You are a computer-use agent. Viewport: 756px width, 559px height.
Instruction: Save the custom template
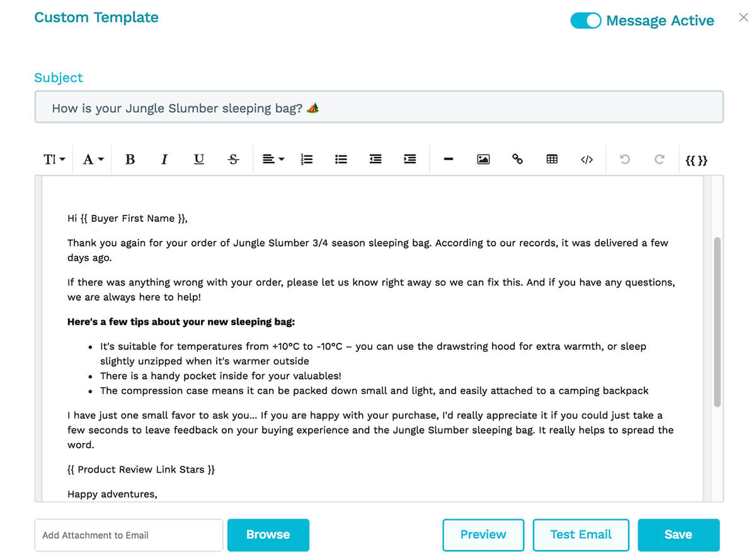[x=679, y=534]
